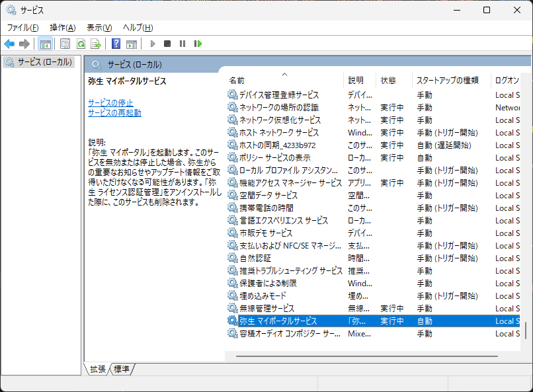
Task: Click 自動 (遅延開始) in ホストの同期 row
Action: click(444, 145)
